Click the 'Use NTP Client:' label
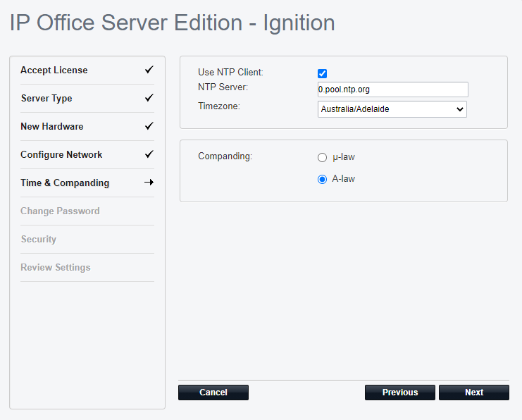The width and height of the screenshot is (522, 420). pos(230,73)
